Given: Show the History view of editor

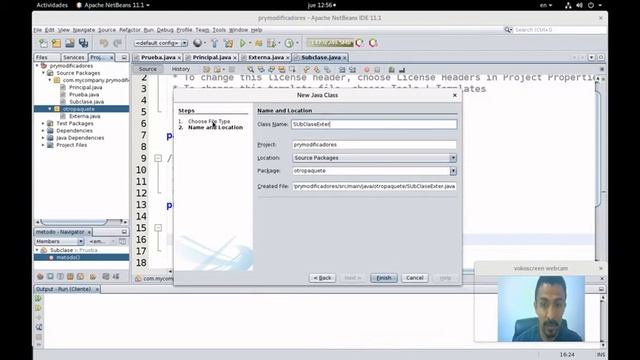Looking at the screenshot, I should pos(181,69).
